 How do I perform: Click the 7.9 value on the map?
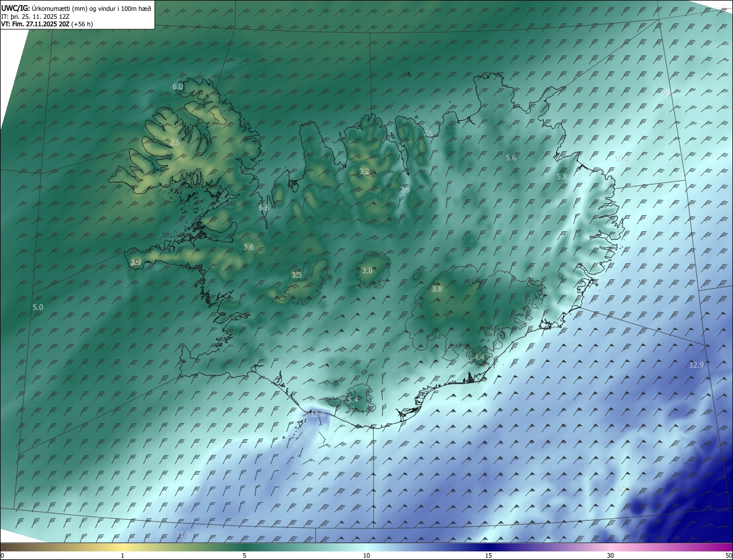(405, 190)
